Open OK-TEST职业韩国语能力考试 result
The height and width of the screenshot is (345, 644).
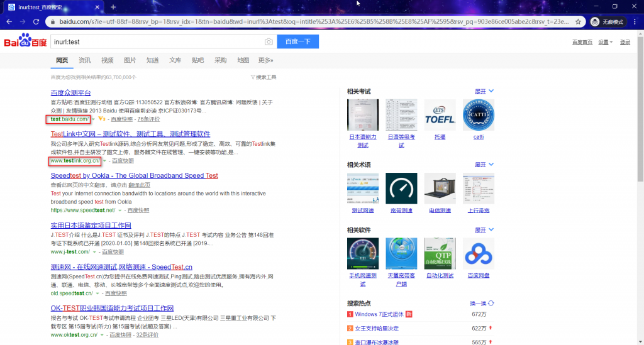[112, 308]
